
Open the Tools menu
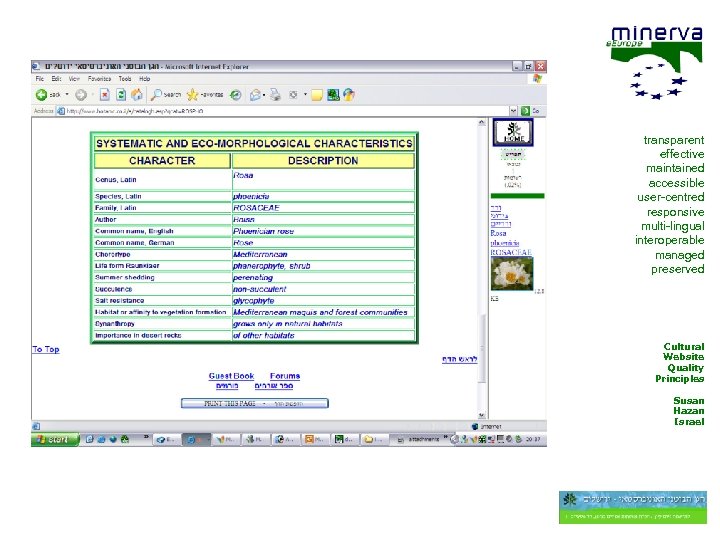(x=125, y=79)
